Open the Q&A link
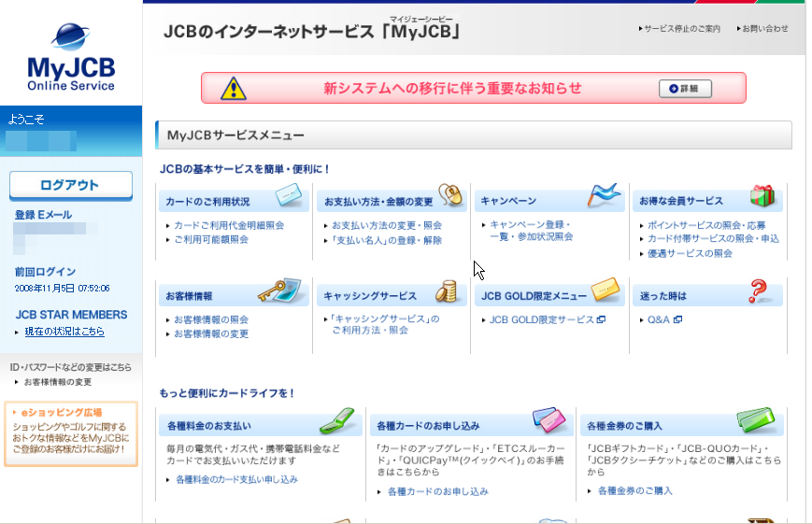The image size is (812, 524). point(659,320)
